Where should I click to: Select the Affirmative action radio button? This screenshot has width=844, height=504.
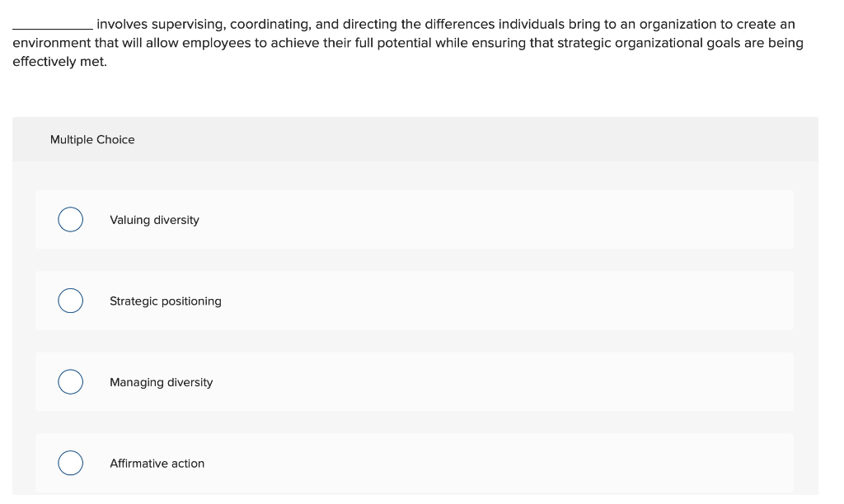click(70, 463)
